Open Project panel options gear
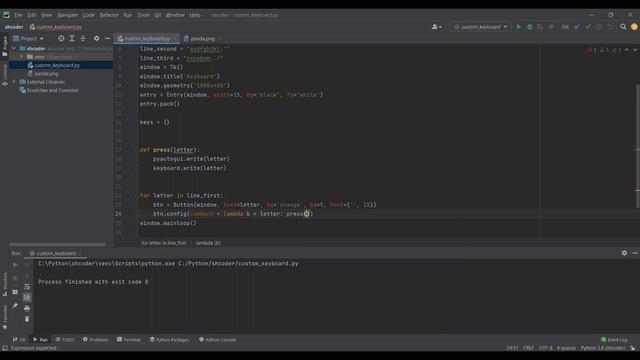Viewport: 640px width, 360px height. tap(96, 38)
